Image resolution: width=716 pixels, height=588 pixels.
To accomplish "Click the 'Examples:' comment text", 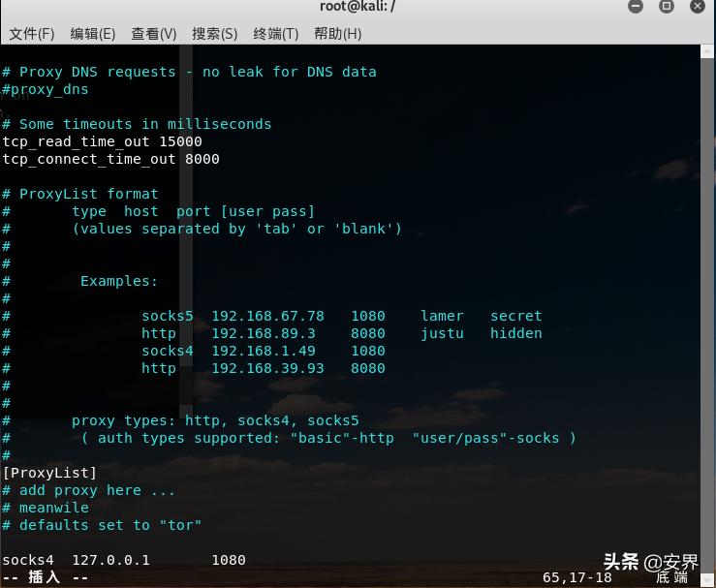I will click(x=119, y=281).
